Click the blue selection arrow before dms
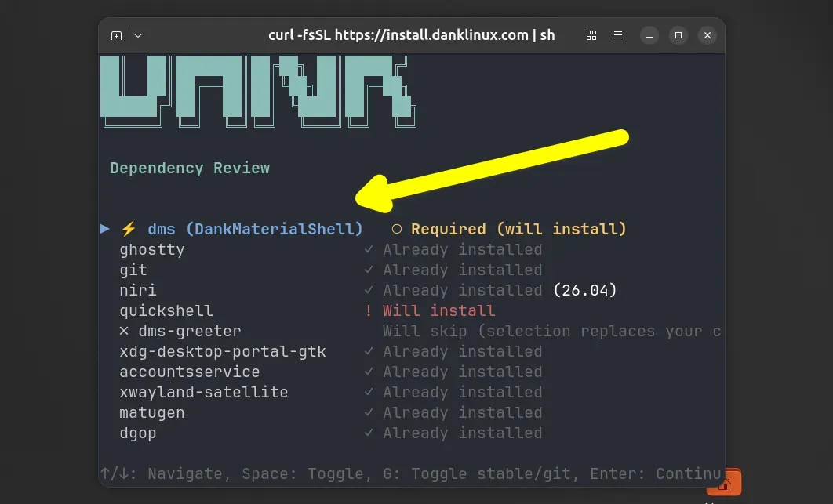The height and width of the screenshot is (504, 833). [105, 229]
